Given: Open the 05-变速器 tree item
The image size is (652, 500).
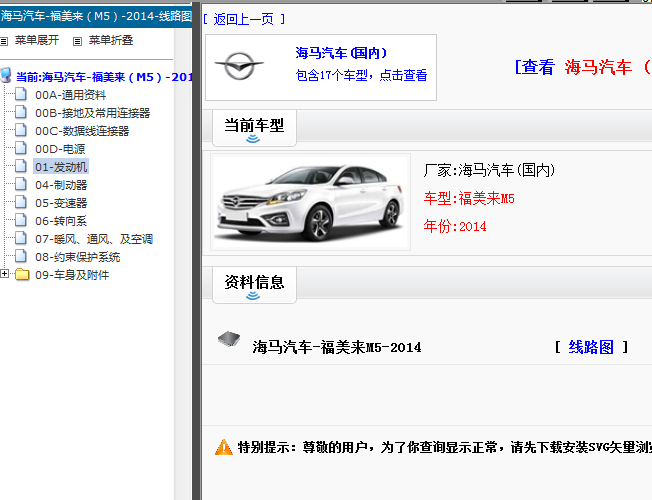Looking at the screenshot, I should 61,203.
